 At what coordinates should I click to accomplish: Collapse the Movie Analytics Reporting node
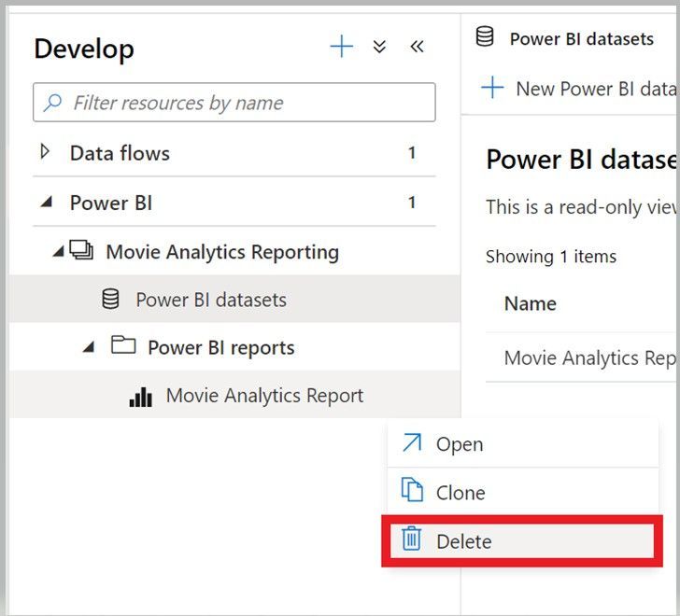coord(59,251)
